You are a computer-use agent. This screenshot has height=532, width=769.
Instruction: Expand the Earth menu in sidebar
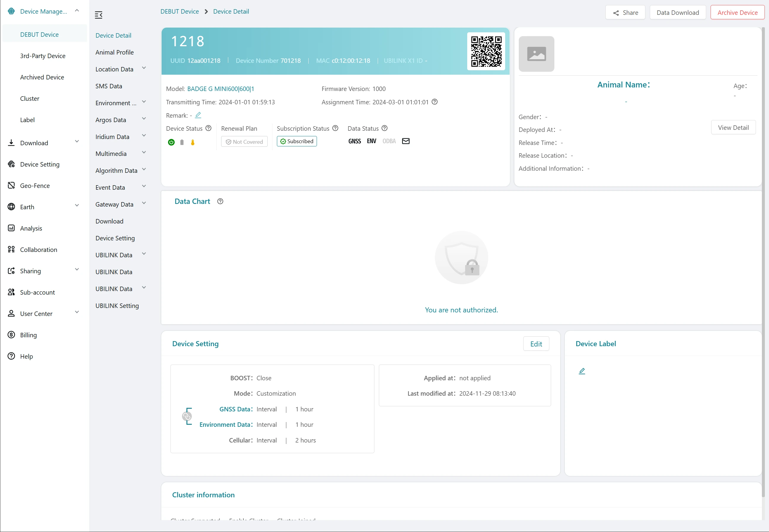pos(77,206)
